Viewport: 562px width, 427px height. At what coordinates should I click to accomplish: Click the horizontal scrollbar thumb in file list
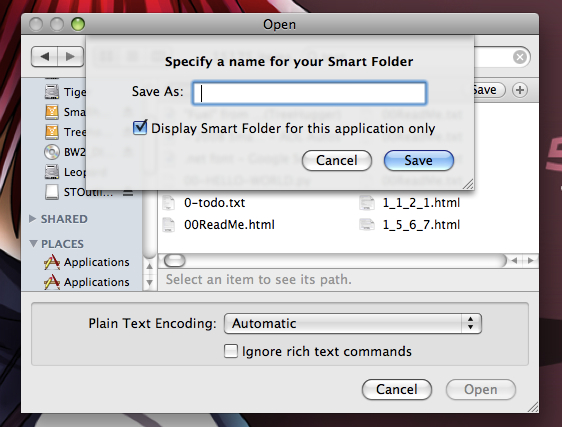[x=175, y=261]
